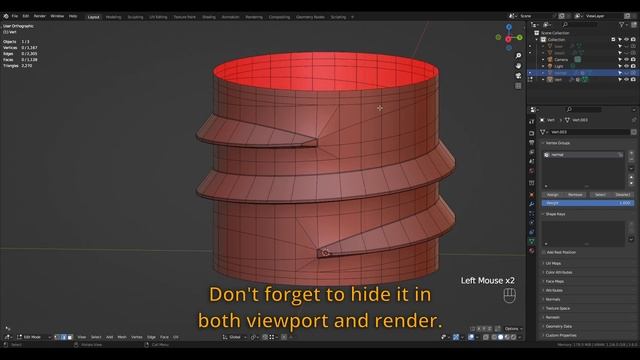Hide Light in viewport via eye icon

click(627, 66)
